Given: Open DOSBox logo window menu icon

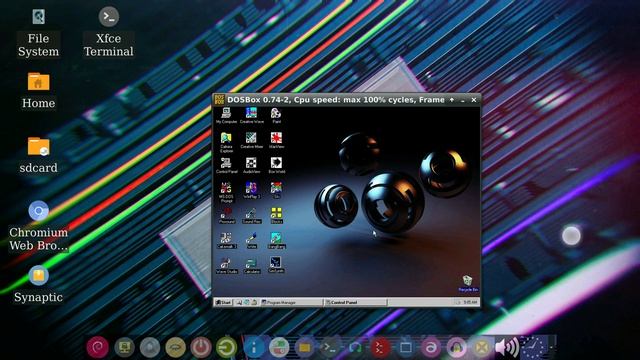Looking at the screenshot, I should click(x=220, y=100).
